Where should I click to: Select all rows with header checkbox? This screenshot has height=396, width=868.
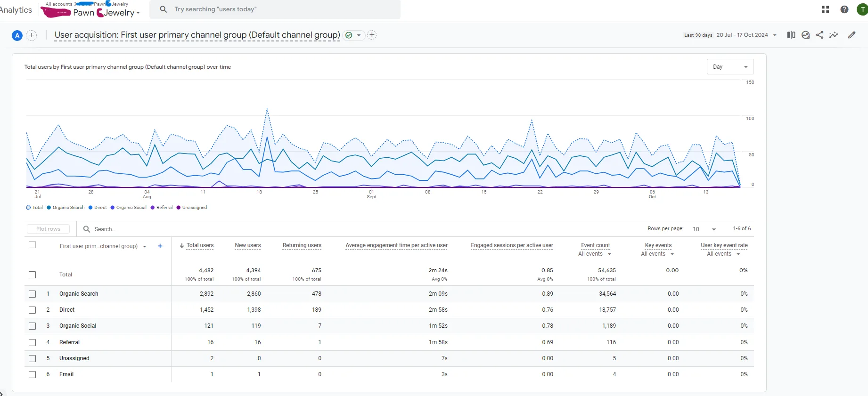pyautogui.click(x=32, y=245)
